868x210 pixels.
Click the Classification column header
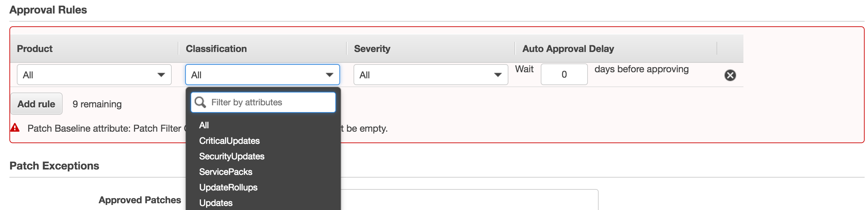click(x=216, y=49)
